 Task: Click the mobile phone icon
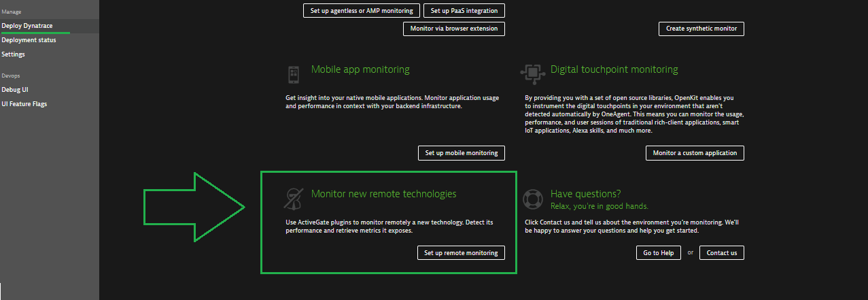point(294,73)
